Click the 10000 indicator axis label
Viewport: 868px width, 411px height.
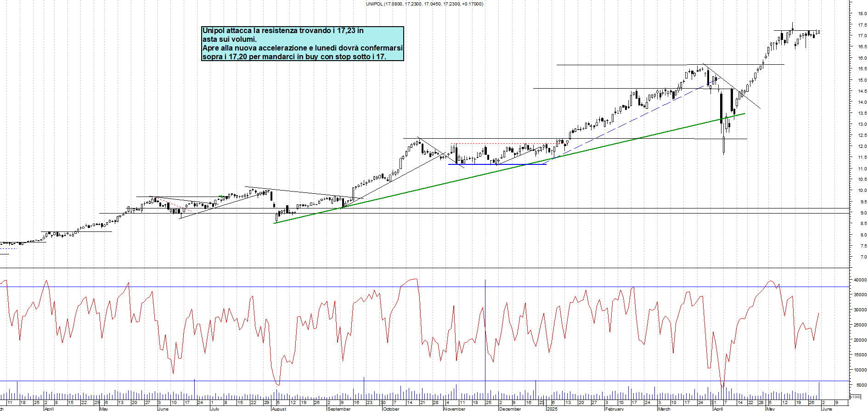click(x=860, y=370)
